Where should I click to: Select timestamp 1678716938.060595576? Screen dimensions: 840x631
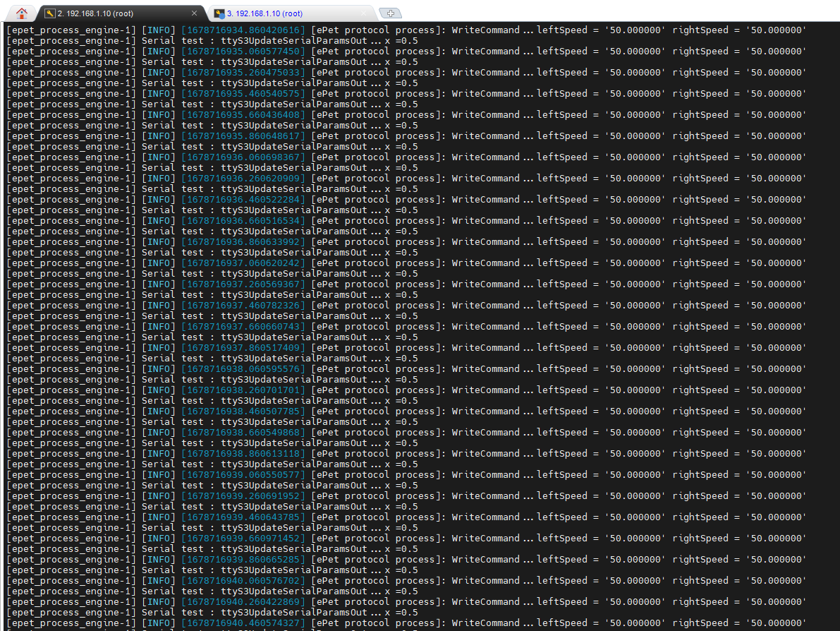[x=243, y=369]
